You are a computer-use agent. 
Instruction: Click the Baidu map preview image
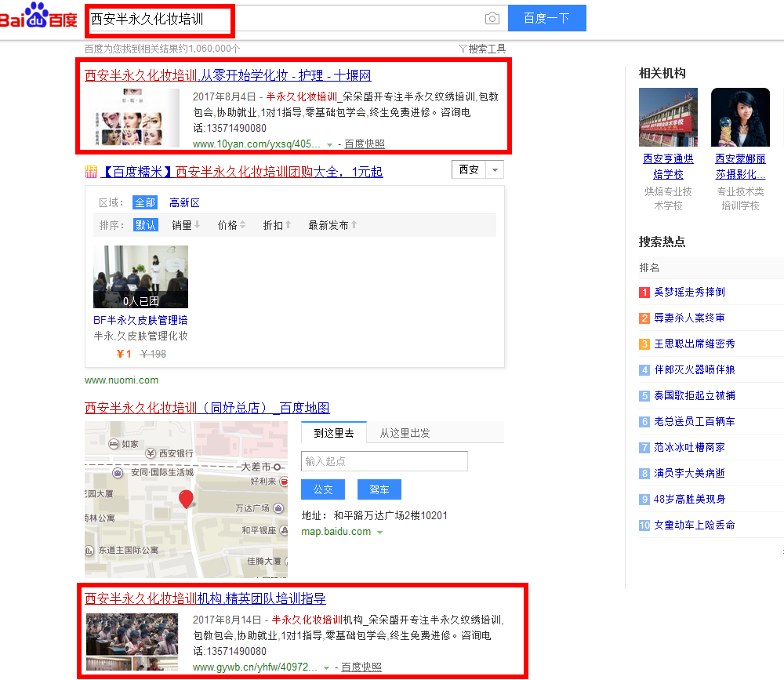[186, 500]
